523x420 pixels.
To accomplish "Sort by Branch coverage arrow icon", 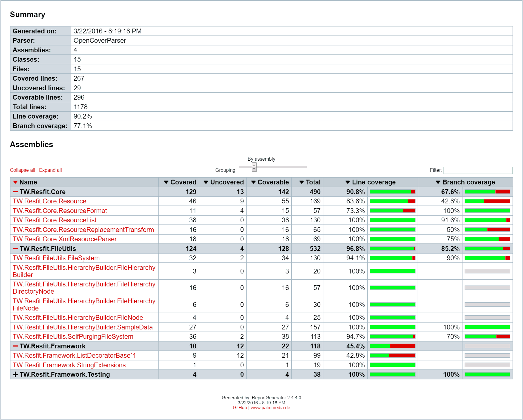I will pyautogui.click(x=438, y=182).
